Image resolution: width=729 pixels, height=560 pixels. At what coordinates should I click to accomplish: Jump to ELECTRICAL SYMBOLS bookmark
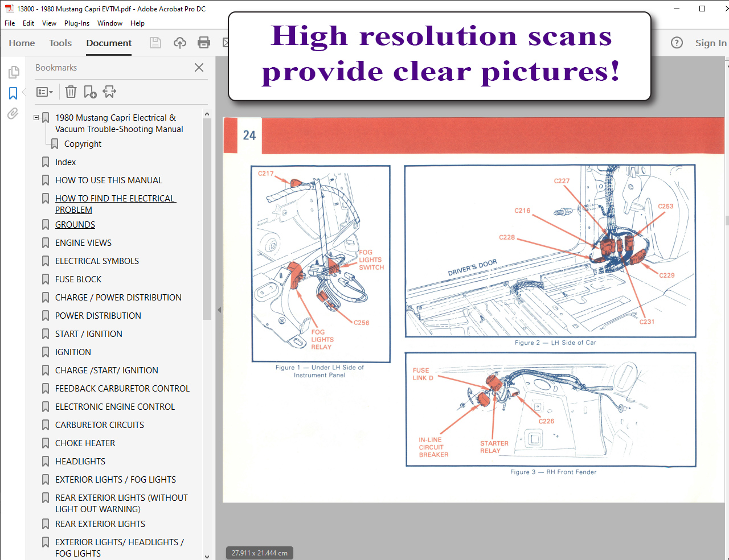point(97,261)
